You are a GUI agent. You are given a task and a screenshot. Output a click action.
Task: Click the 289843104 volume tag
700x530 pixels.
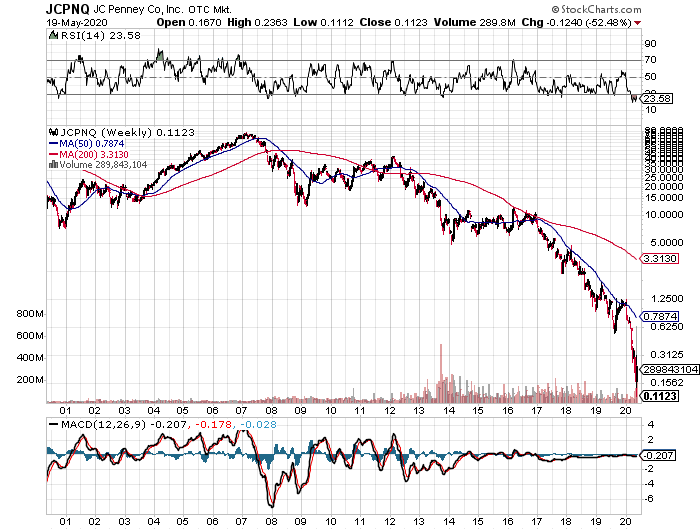671,369
